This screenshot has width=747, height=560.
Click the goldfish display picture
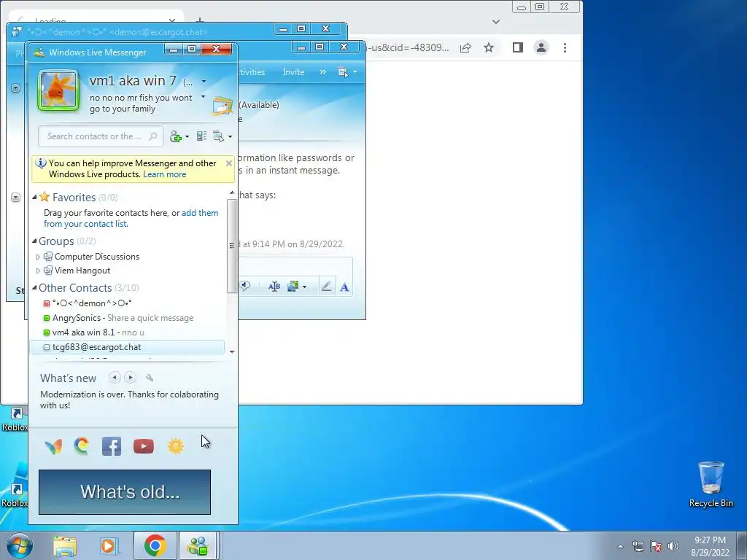(x=58, y=90)
